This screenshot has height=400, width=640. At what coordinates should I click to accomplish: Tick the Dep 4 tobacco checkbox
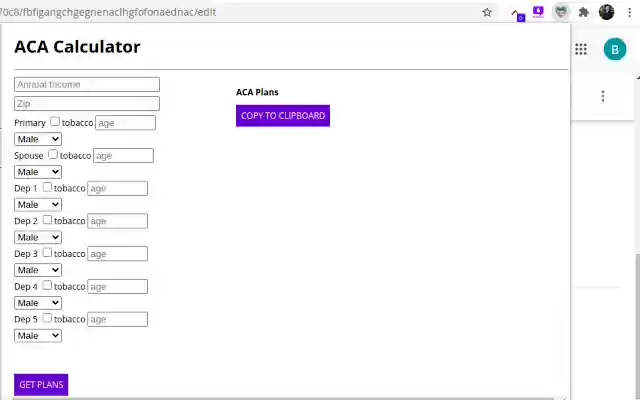point(47,285)
